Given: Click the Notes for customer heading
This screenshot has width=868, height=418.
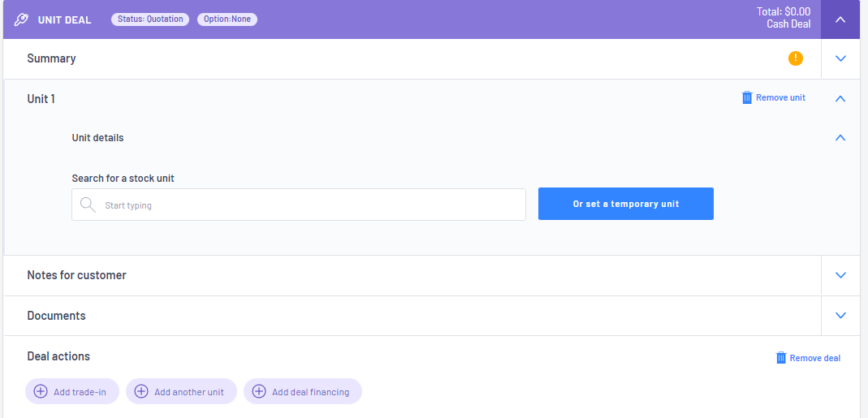Looking at the screenshot, I should (76, 275).
